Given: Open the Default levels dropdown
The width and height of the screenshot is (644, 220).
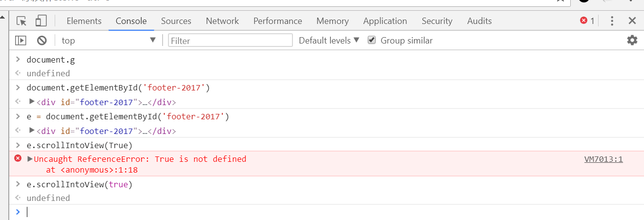Looking at the screenshot, I should 329,41.
